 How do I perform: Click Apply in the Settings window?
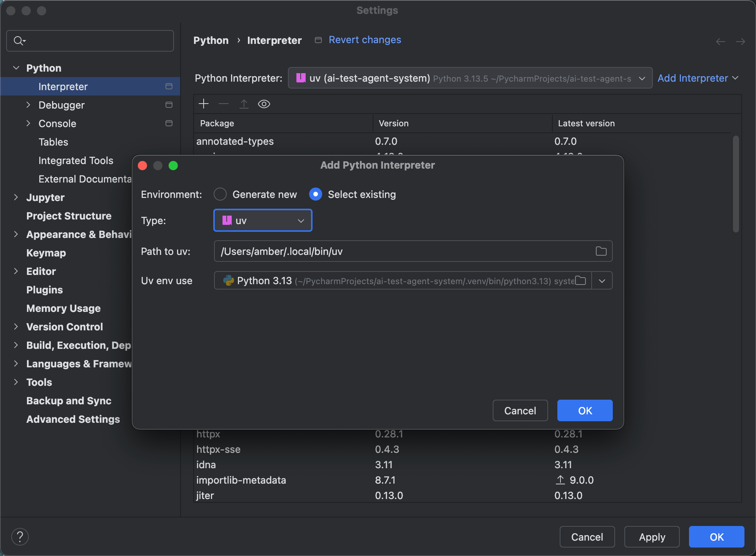pyautogui.click(x=652, y=537)
